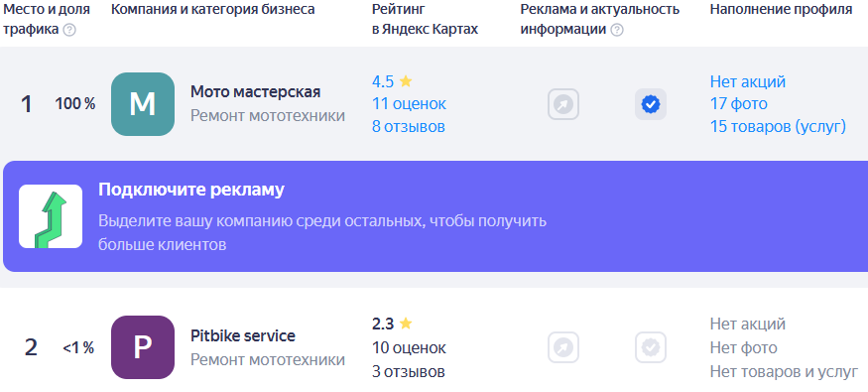The width and height of the screenshot is (868, 392).
Task: Select the 'Pitbike service' company name
Action: (242, 336)
